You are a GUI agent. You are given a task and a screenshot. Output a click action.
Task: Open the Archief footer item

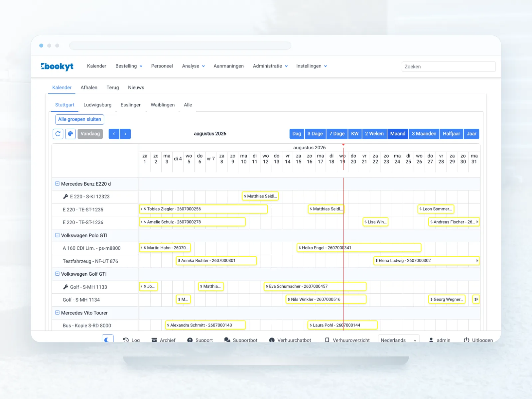click(163, 340)
